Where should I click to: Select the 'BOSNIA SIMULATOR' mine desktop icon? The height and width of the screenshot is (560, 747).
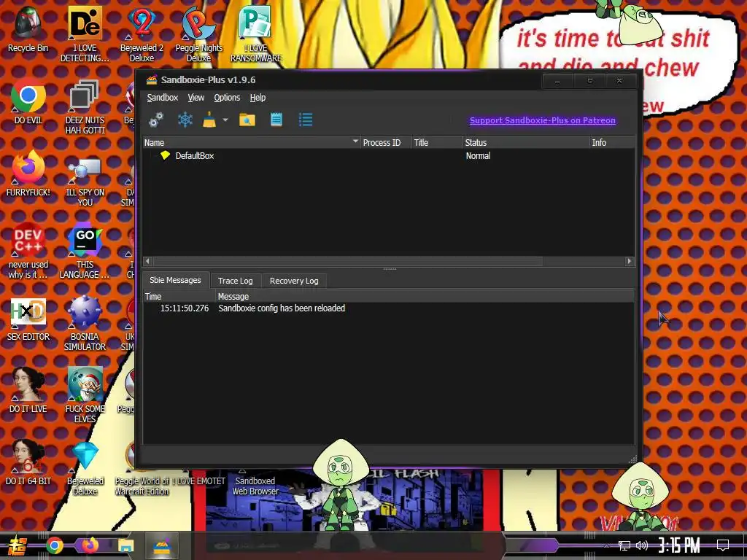point(85,324)
